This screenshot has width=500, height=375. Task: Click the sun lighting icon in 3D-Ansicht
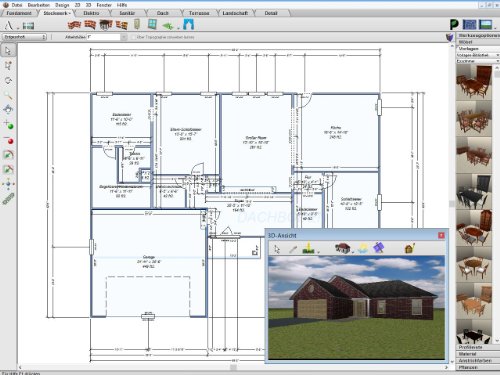[362, 248]
